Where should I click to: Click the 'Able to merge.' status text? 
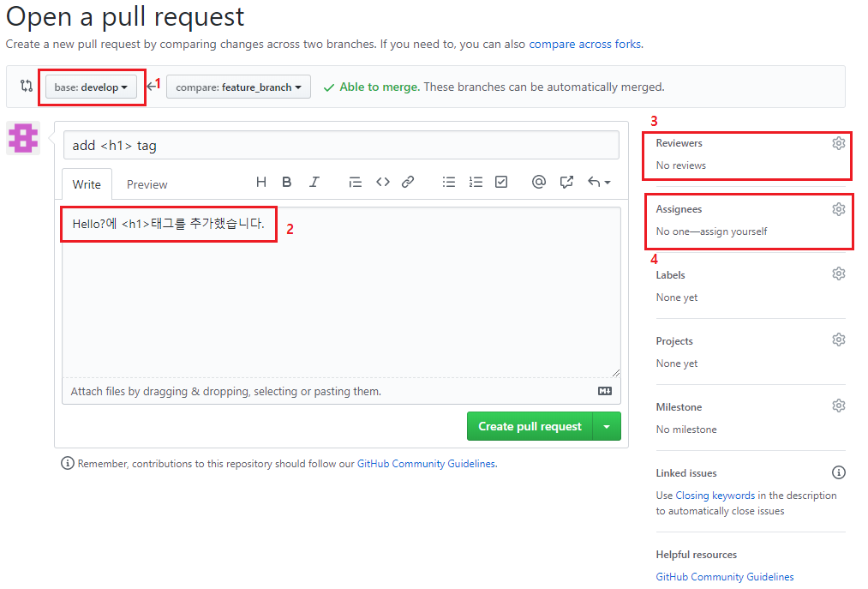(x=380, y=87)
